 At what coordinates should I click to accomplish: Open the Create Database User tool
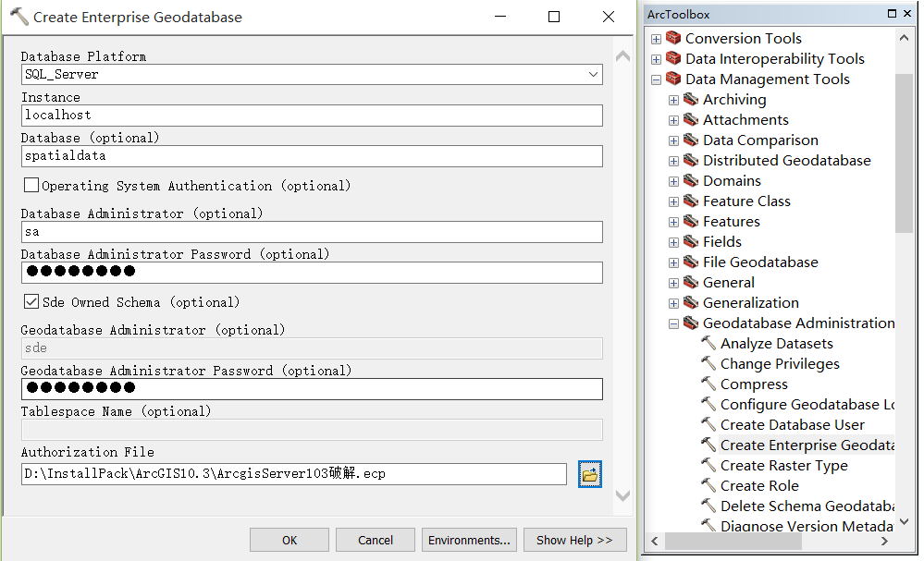click(x=792, y=425)
